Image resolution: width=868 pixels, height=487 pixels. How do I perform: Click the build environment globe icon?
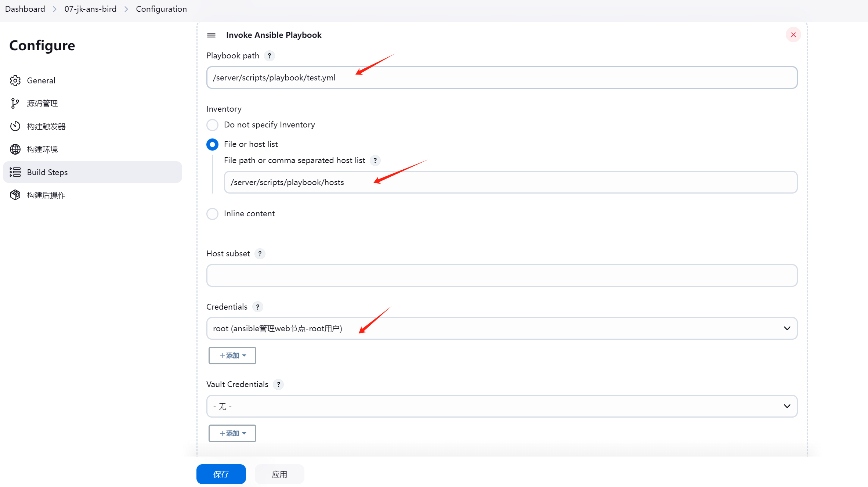pos(15,149)
